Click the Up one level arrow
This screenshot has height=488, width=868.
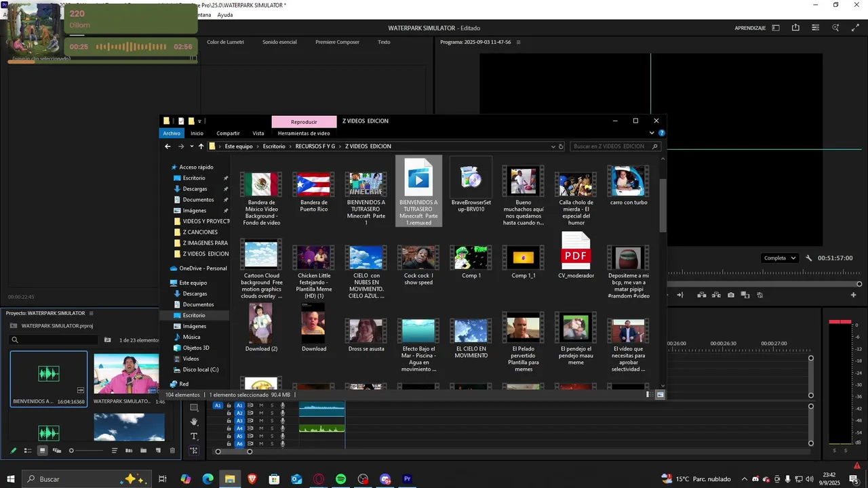pyautogui.click(x=201, y=146)
